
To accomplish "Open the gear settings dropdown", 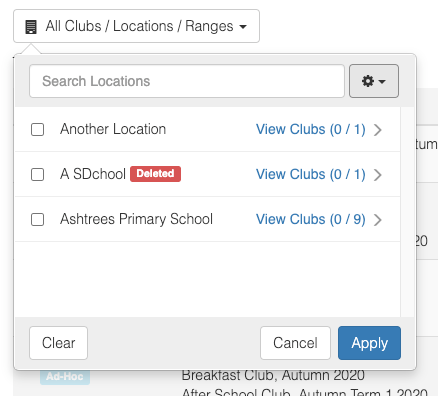I will pos(374,81).
